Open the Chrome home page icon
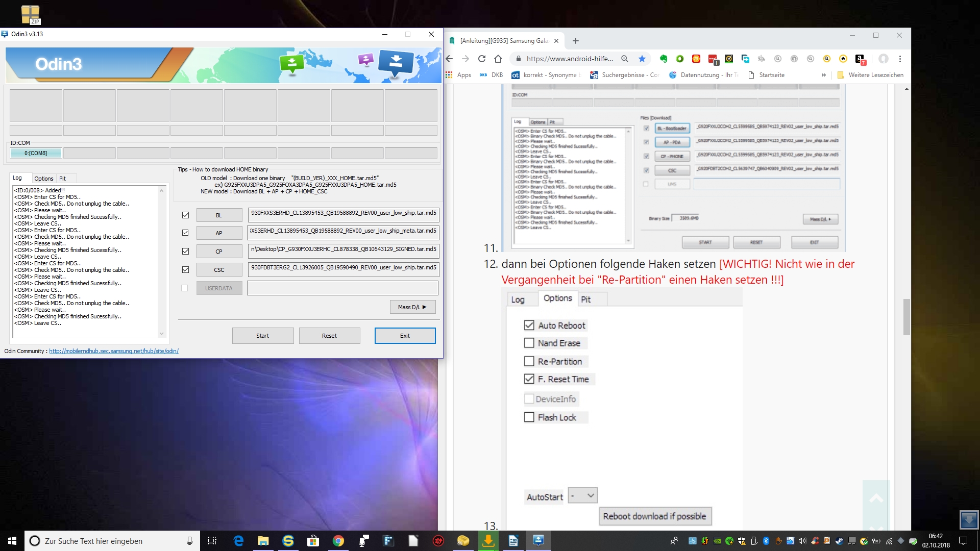This screenshot has width=980, height=551. click(498, 59)
